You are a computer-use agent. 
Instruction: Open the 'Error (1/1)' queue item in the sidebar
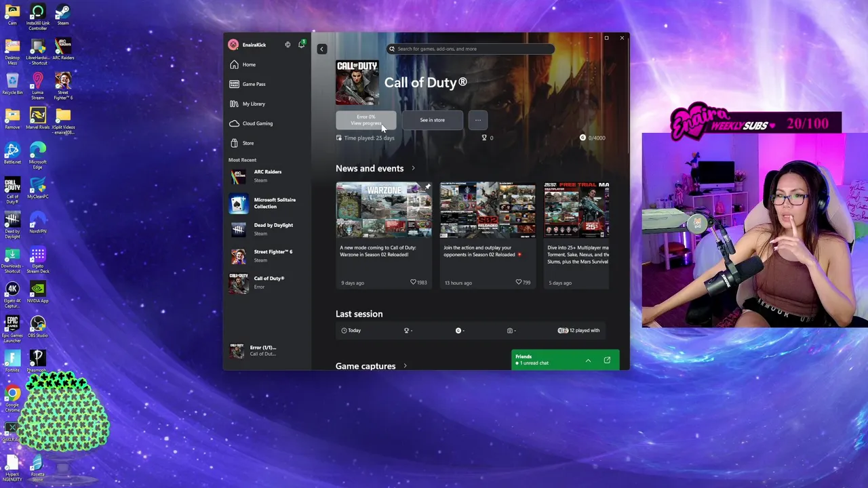point(267,350)
